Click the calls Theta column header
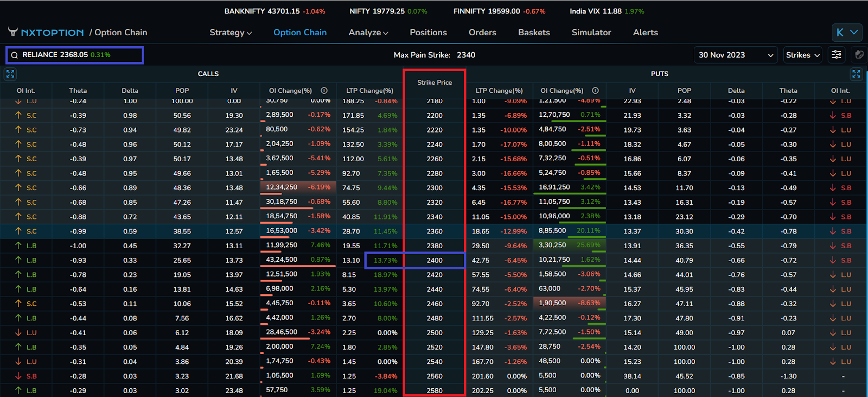The image size is (868, 397). [78, 91]
